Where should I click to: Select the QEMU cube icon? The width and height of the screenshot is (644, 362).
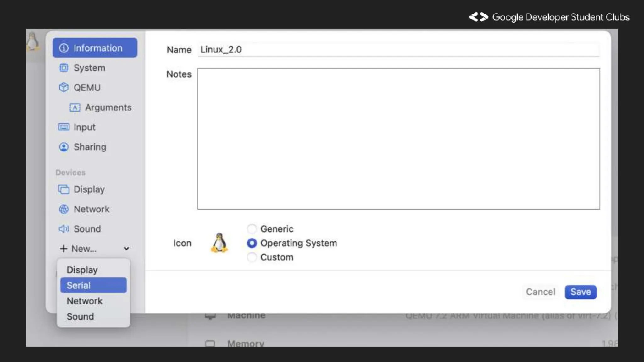[64, 87]
